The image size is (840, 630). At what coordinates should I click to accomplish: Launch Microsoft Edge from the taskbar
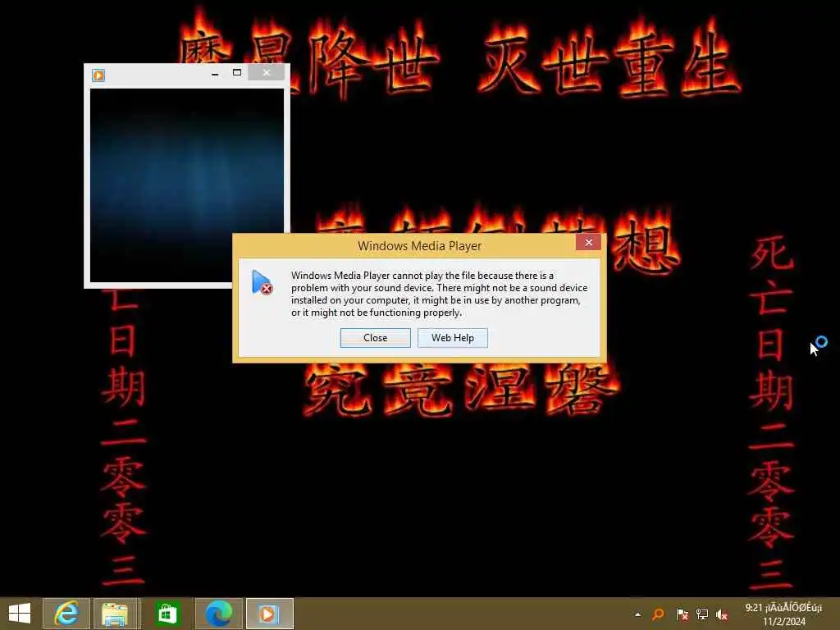[218, 614]
